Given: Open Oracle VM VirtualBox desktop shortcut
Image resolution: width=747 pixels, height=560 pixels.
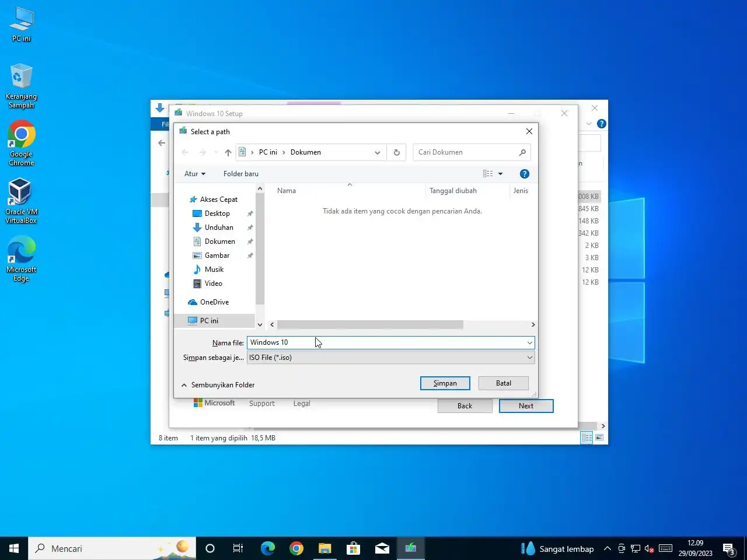Looking at the screenshot, I should point(21,201).
